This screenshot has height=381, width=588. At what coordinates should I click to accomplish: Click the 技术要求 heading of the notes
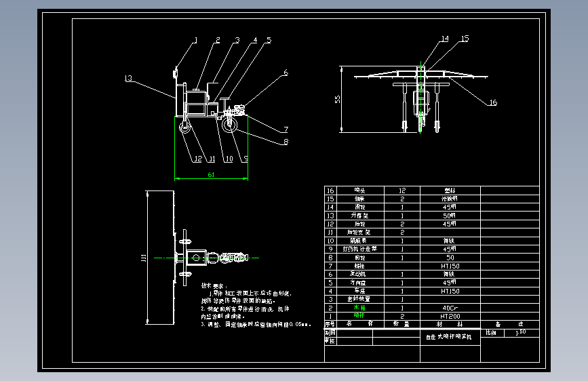pyautogui.click(x=214, y=286)
